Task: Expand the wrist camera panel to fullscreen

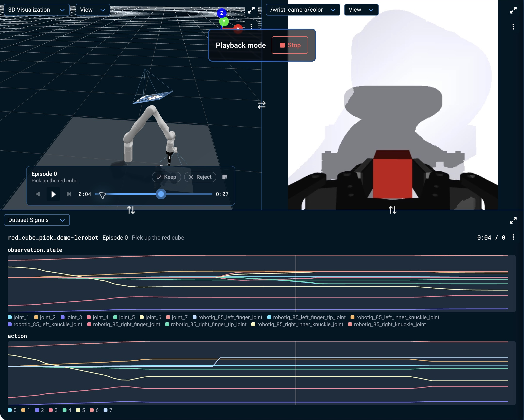Action: (x=513, y=10)
